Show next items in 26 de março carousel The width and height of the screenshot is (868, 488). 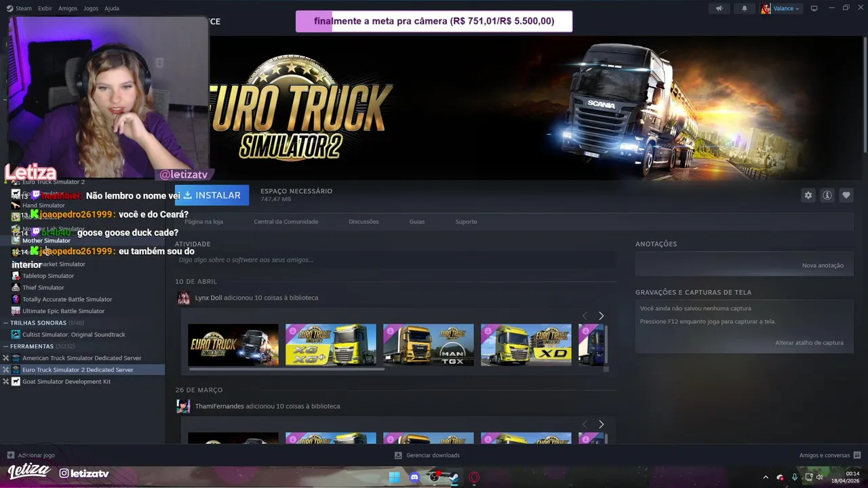(601, 424)
